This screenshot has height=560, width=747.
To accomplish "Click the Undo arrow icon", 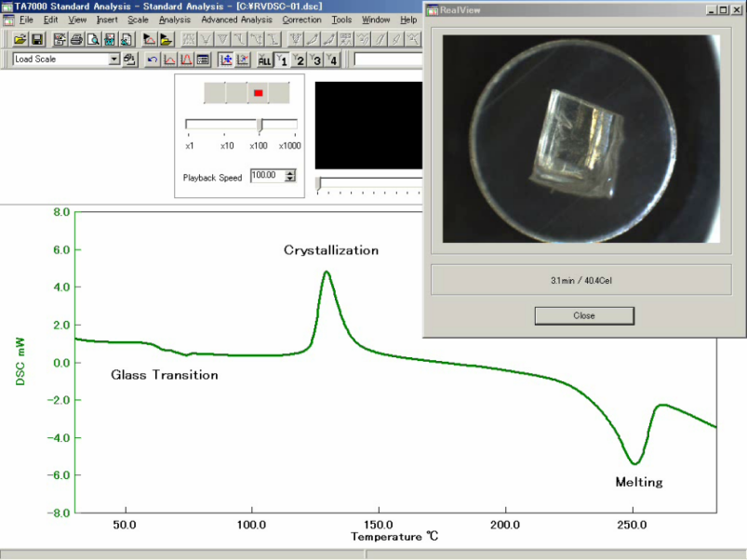I will (153, 60).
